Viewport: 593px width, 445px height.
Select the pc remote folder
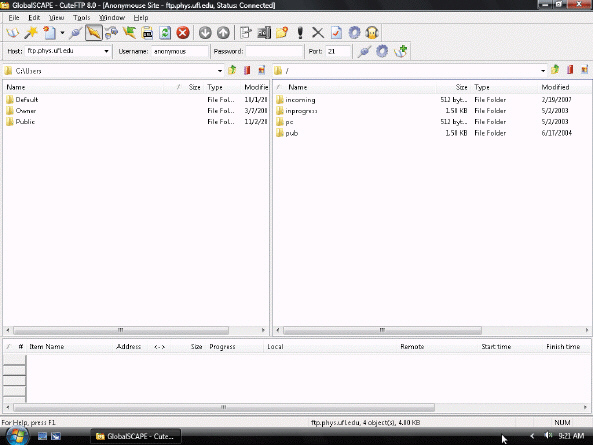tap(284, 122)
